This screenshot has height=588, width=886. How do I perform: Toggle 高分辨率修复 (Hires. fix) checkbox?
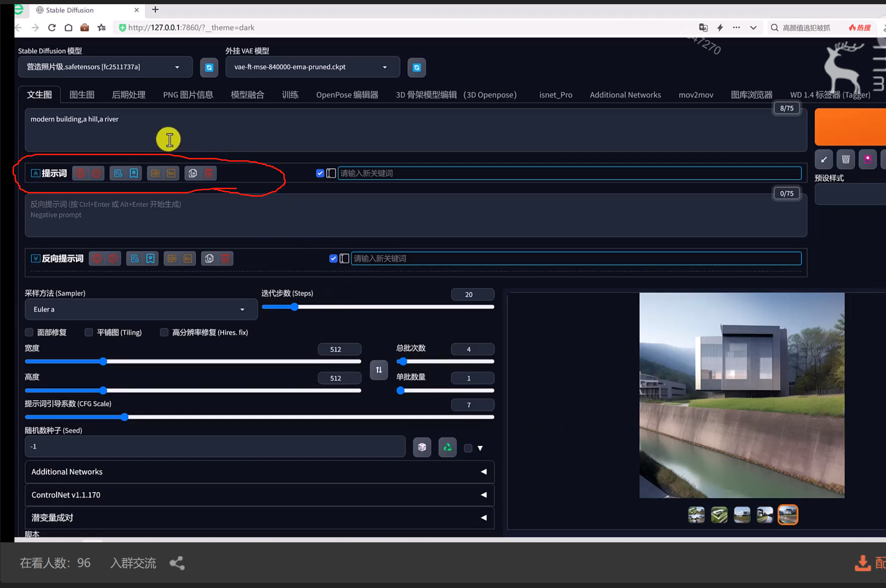tap(164, 332)
